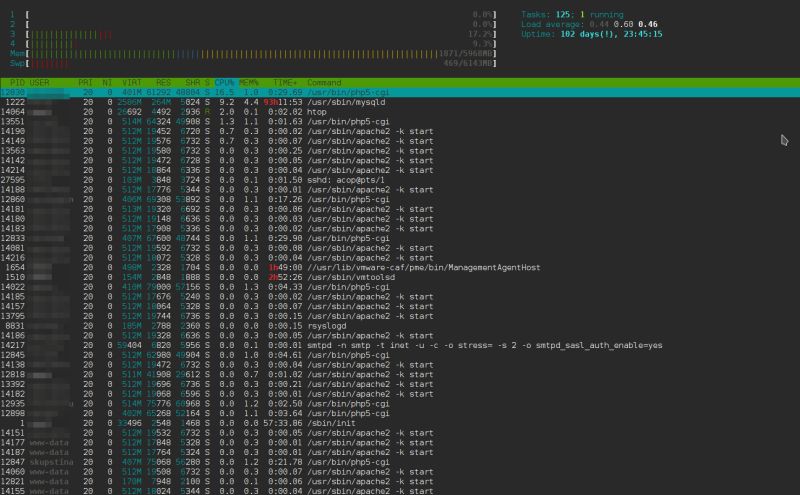This screenshot has height=495, width=800.
Task: Select php5-cgi process row PID 12935
Action: pos(400,404)
